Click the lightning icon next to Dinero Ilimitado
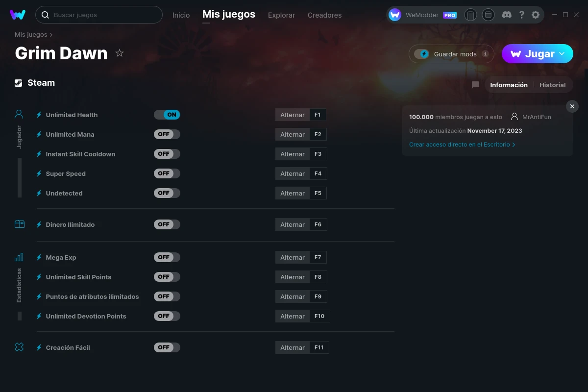588x392 pixels. 39,224
